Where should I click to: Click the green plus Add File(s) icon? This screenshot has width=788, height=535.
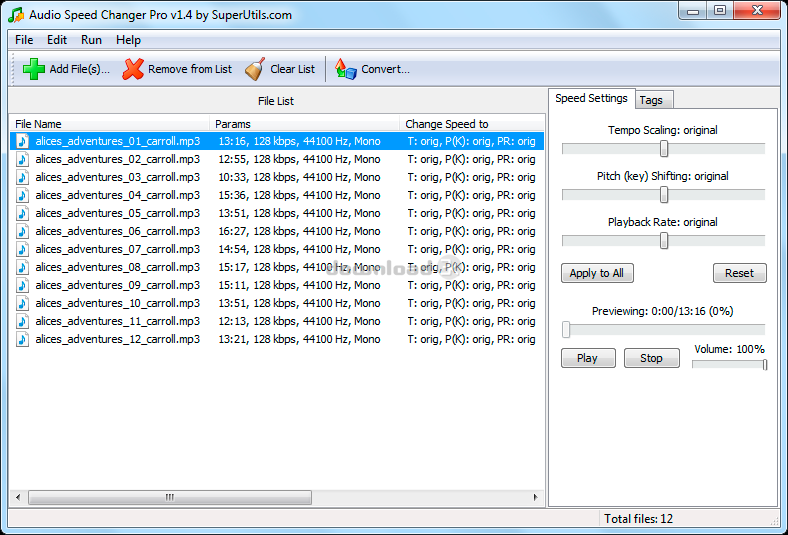(x=34, y=69)
